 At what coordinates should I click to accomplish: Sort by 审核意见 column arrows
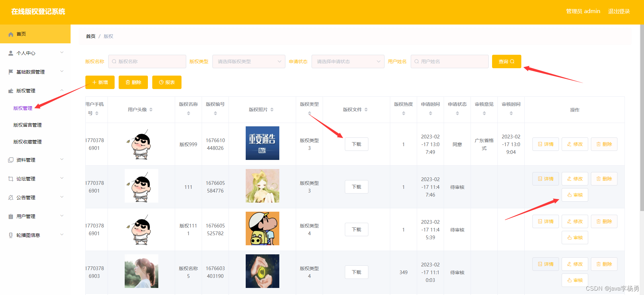[x=484, y=113]
